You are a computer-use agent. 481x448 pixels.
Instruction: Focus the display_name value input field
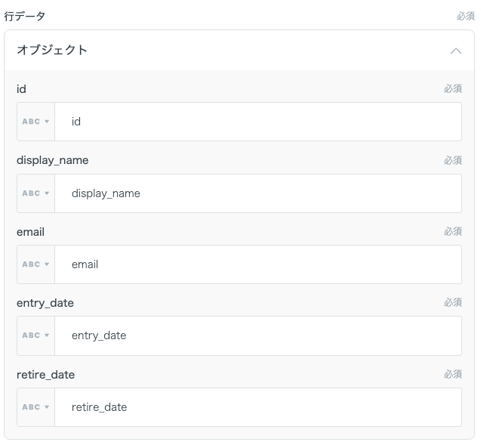point(257,193)
